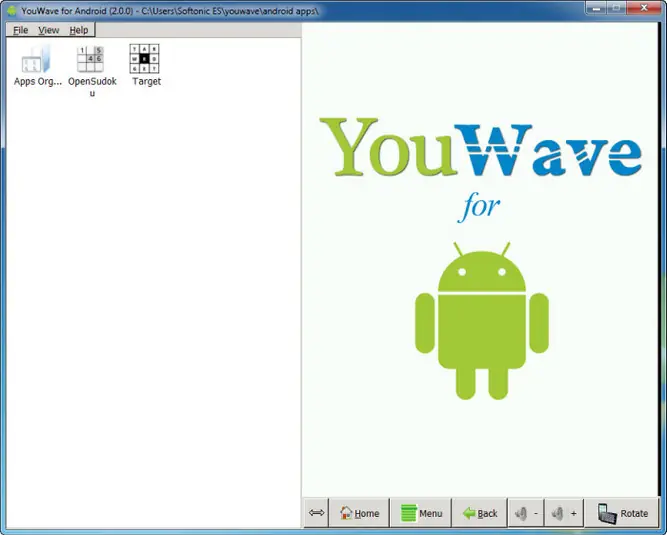Rotate the Android screen

tap(622, 513)
